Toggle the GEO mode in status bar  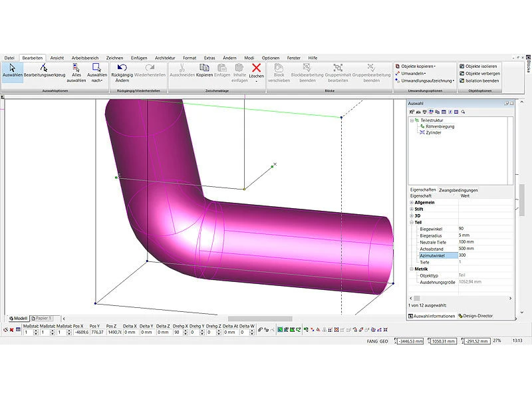click(x=384, y=340)
